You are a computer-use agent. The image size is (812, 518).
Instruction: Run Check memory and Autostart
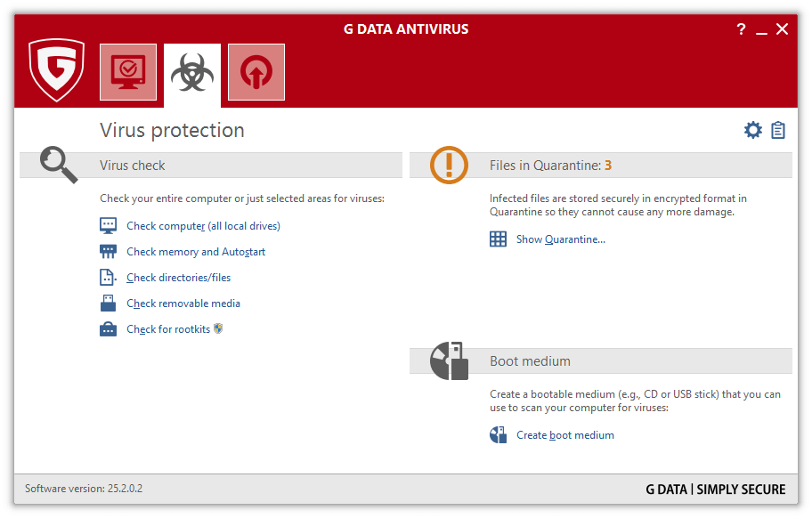[x=196, y=252]
